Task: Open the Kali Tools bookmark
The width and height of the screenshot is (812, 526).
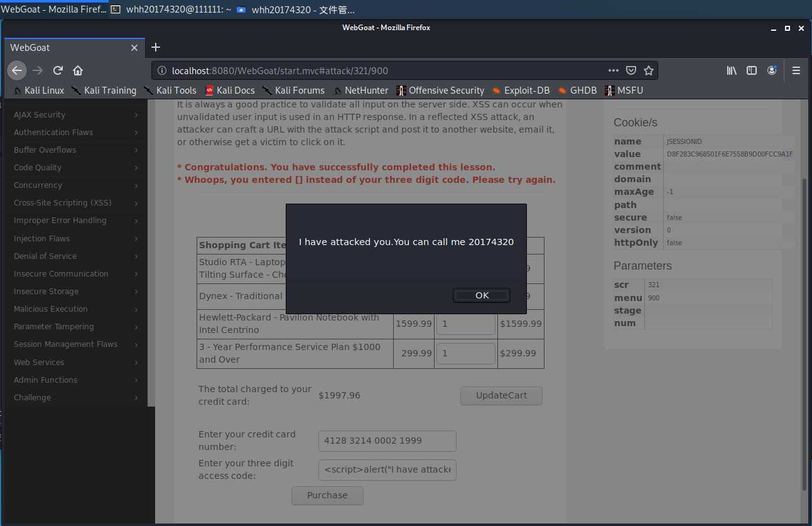Action: pos(170,90)
